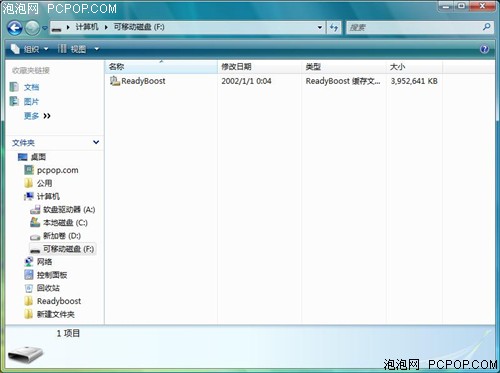Open the 图片 favorite link
The height and width of the screenshot is (373, 500).
point(31,102)
